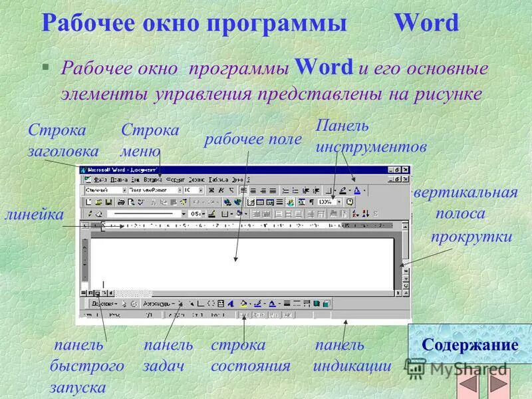Screen dimensions: 532x399
Task: Click the vertical scrollbar up arrow
Action: [405, 225]
